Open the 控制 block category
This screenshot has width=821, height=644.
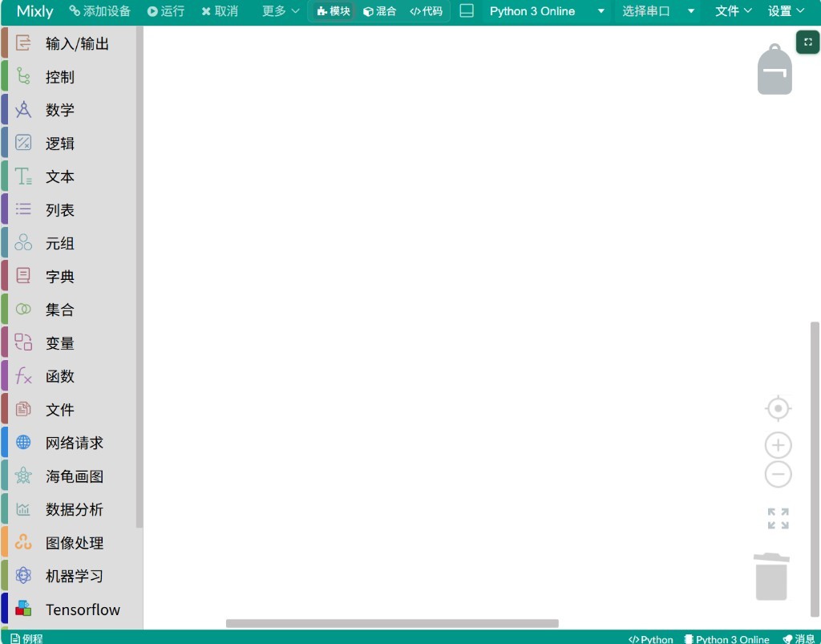(68, 77)
